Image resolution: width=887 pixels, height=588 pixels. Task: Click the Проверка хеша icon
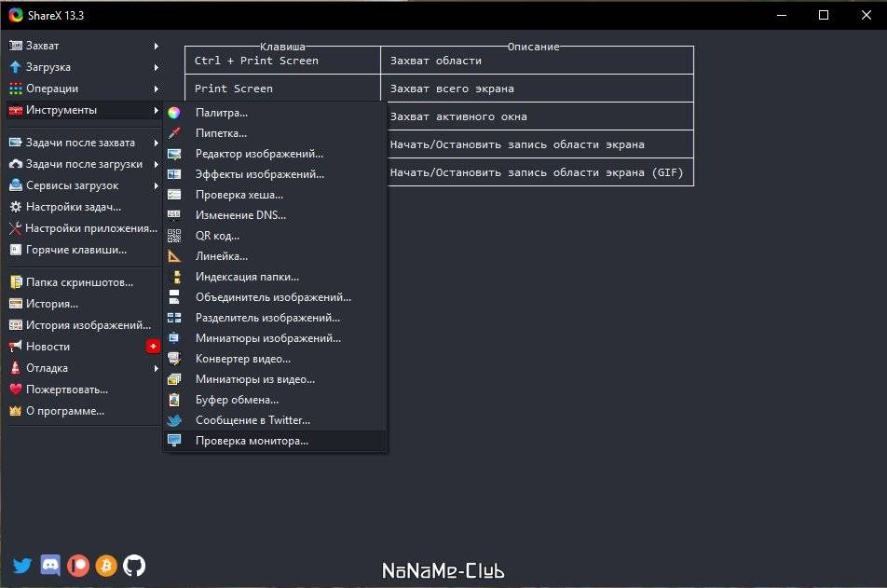[x=174, y=195]
